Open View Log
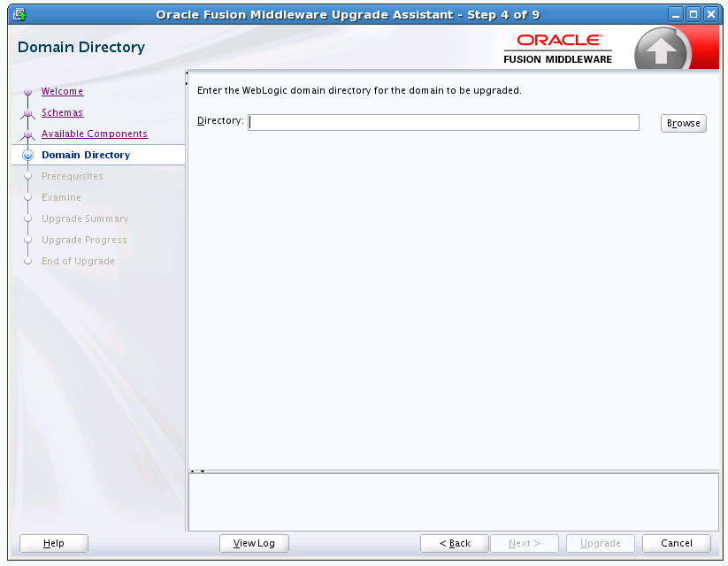The width and height of the screenshot is (728, 566). [x=254, y=543]
